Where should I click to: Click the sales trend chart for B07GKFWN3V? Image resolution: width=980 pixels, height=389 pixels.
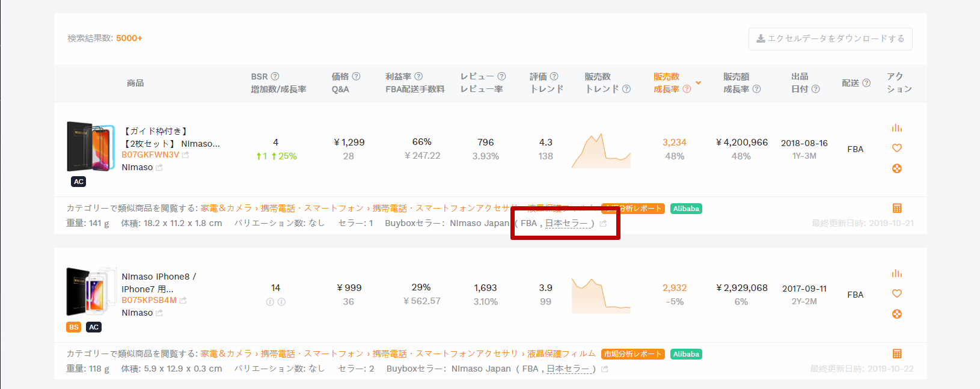(x=601, y=151)
